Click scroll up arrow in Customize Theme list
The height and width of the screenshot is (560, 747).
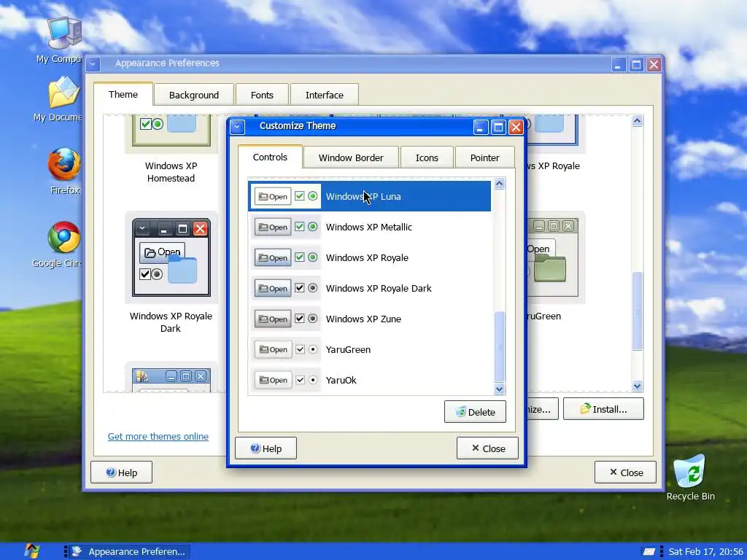pyautogui.click(x=499, y=184)
